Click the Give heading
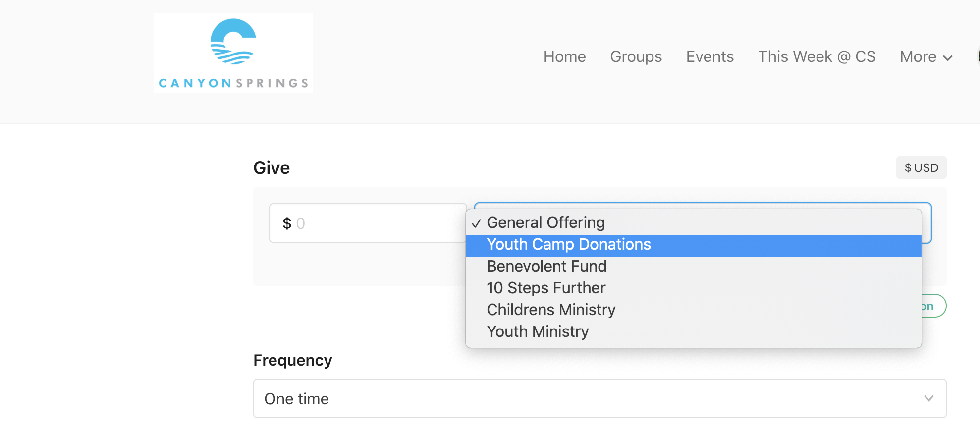980x439 pixels. pyautogui.click(x=272, y=168)
